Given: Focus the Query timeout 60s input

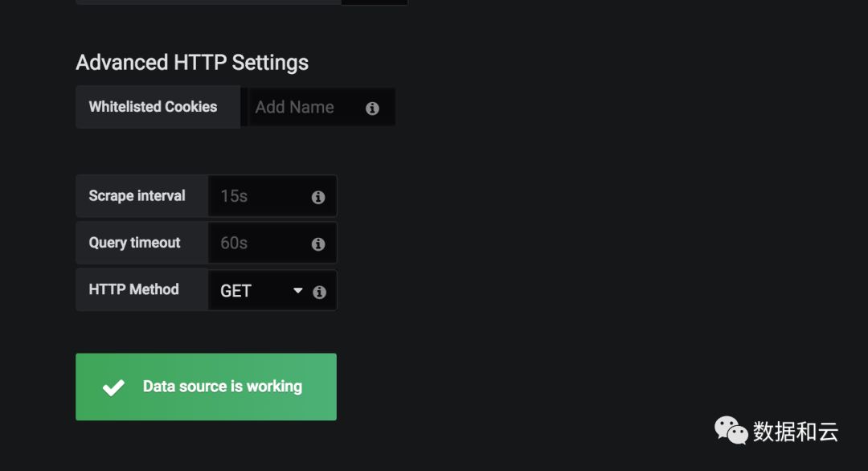Looking at the screenshot, I should coord(257,243).
